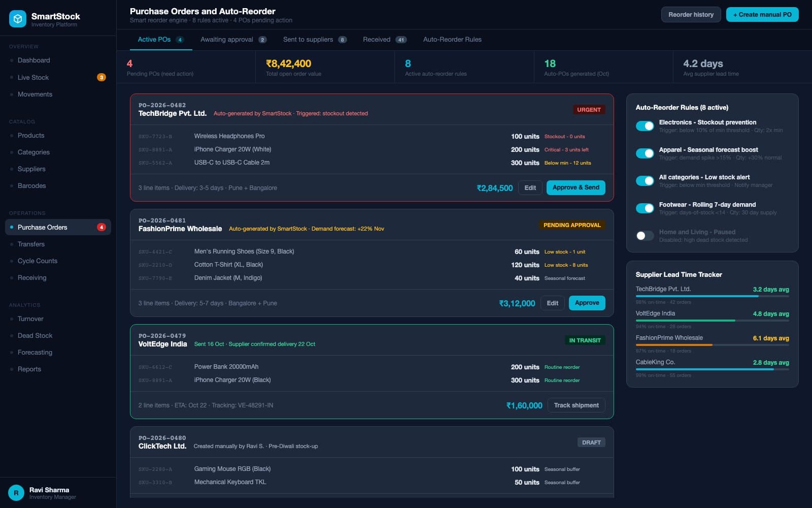Turn off Footwear Rolling 7-day demand rule
The height and width of the screenshot is (508, 812).
(x=645, y=208)
